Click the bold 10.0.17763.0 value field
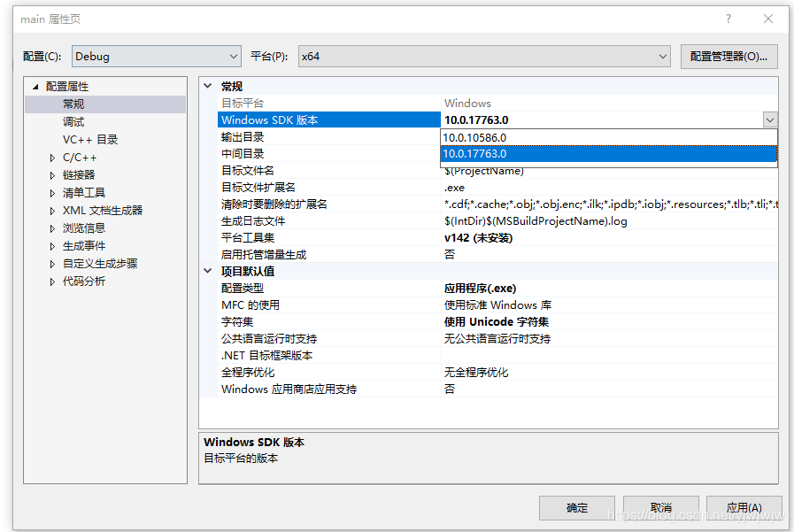The height and width of the screenshot is (532, 794). point(602,120)
